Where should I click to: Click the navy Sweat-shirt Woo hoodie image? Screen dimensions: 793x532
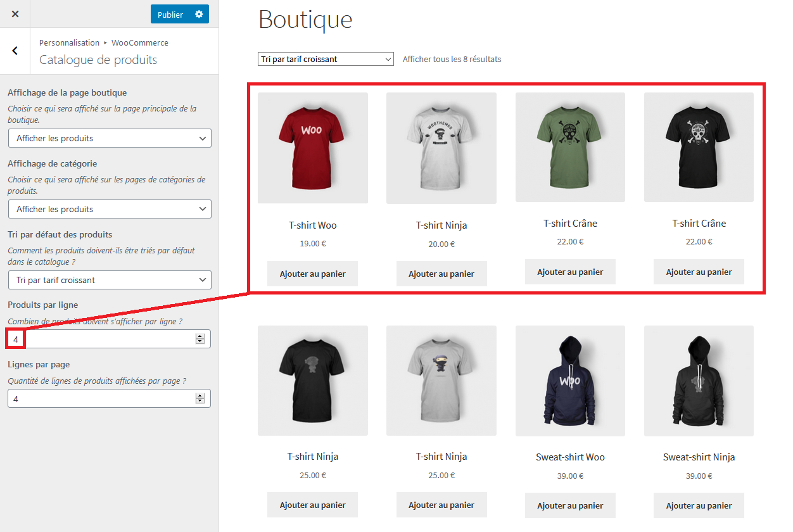click(x=570, y=381)
